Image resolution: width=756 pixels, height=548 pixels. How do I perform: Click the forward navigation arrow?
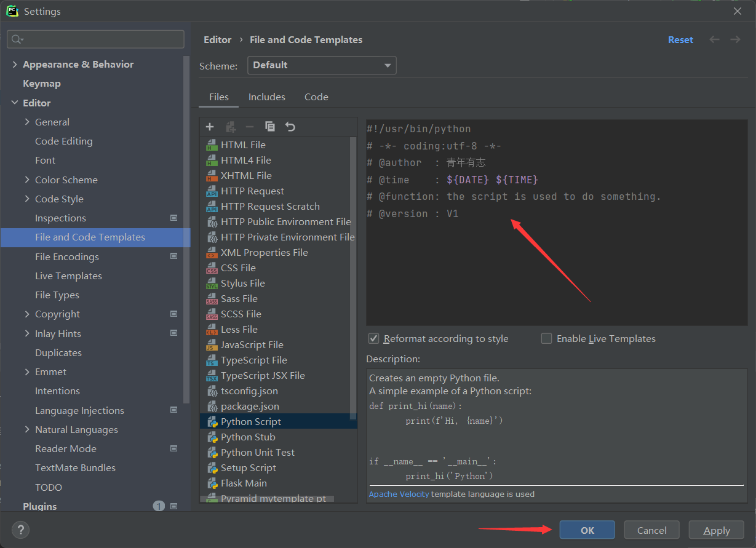pos(735,39)
